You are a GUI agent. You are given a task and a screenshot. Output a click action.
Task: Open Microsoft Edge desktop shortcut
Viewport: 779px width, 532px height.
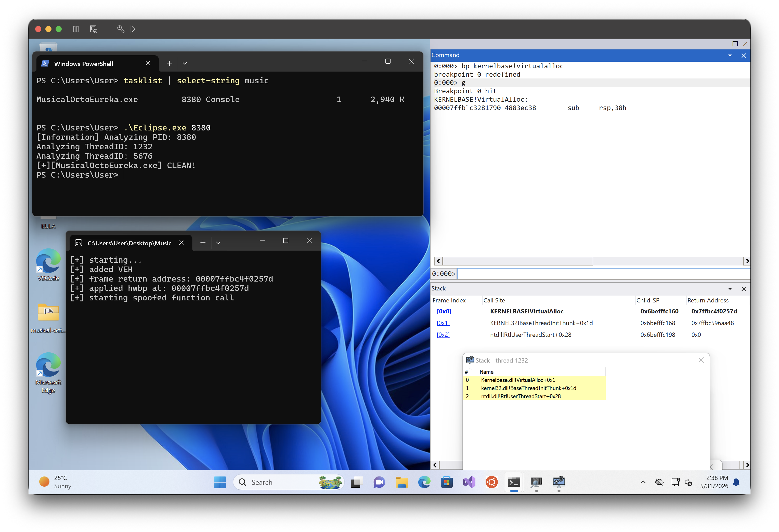(48, 373)
